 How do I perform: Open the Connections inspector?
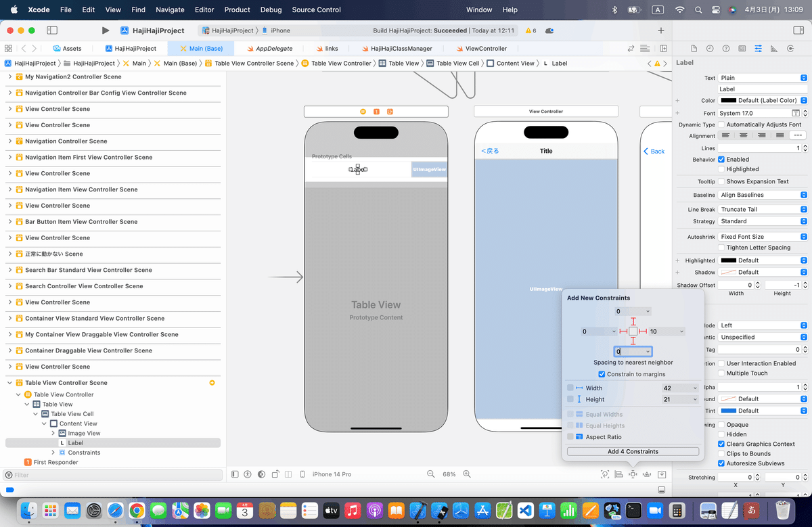(x=790, y=49)
